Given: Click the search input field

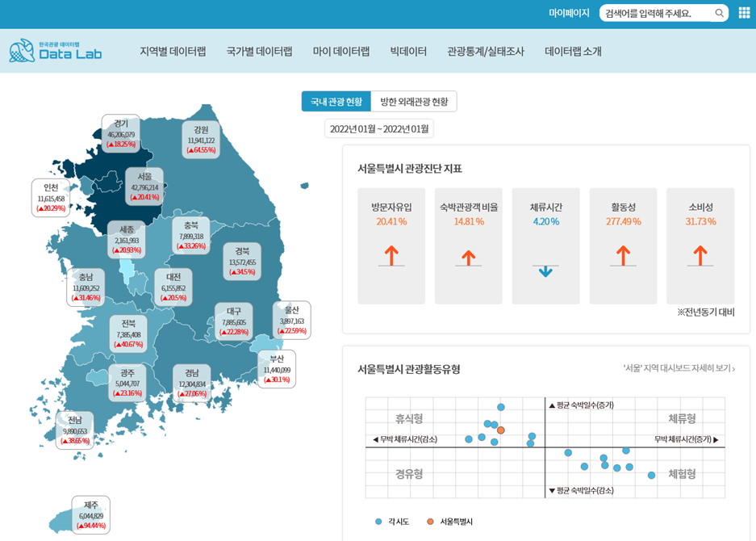Looking at the screenshot, I should (x=654, y=13).
